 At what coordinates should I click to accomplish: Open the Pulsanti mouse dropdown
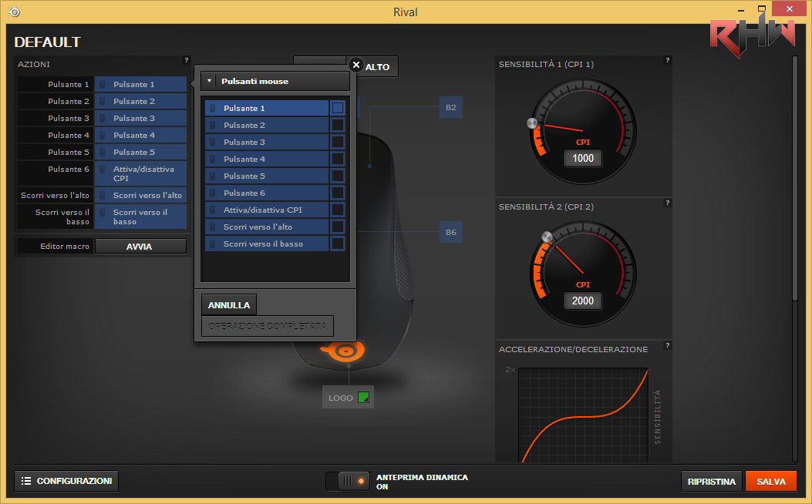point(275,81)
